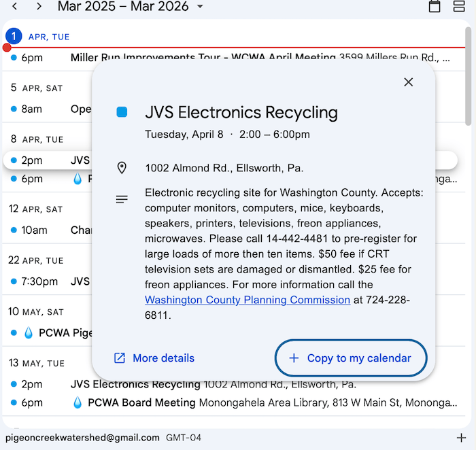Image resolution: width=476 pixels, height=450 pixels.
Task: Switch to month view calendar icon
Action: [435, 6]
